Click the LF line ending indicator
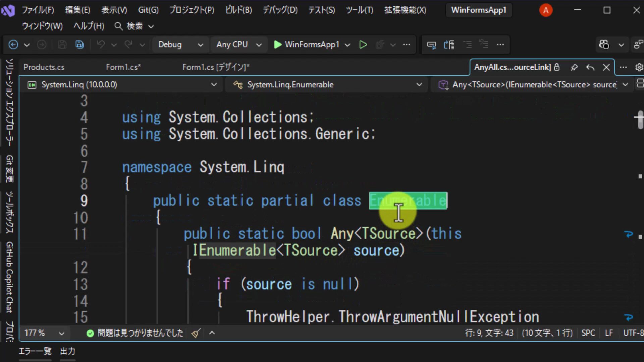 tap(609, 333)
